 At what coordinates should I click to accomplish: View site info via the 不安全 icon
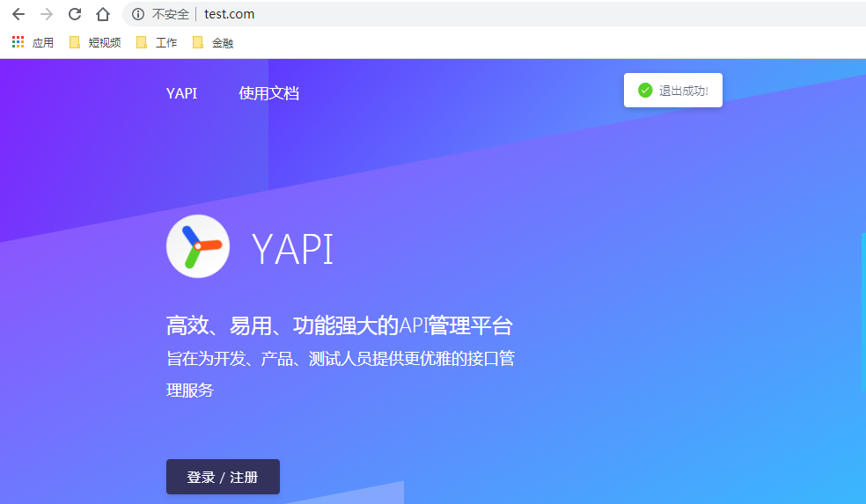[138, 14]
